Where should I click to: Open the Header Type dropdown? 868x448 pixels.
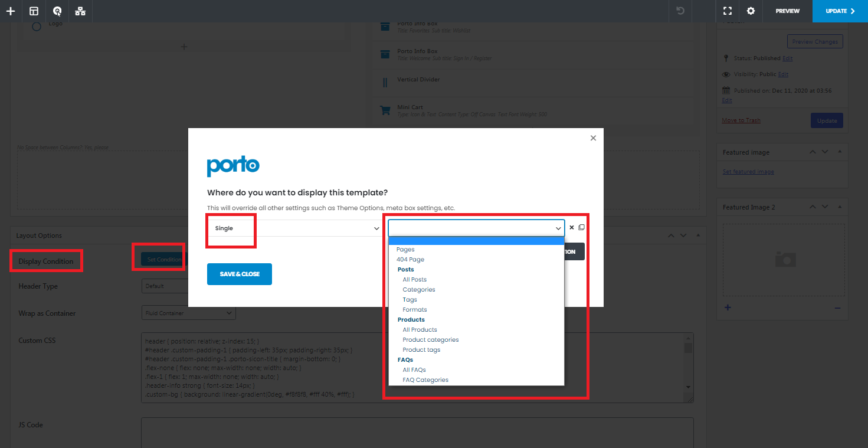[x=188, y=286]
